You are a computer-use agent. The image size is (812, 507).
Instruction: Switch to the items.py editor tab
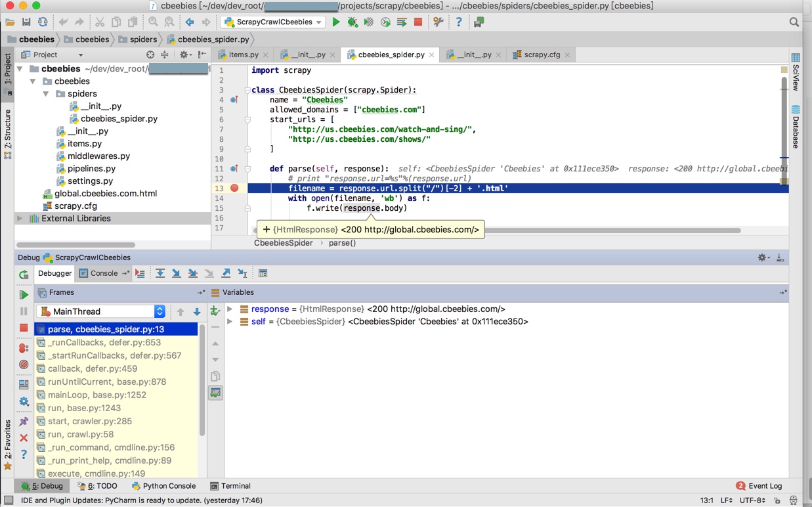point(243,55)
